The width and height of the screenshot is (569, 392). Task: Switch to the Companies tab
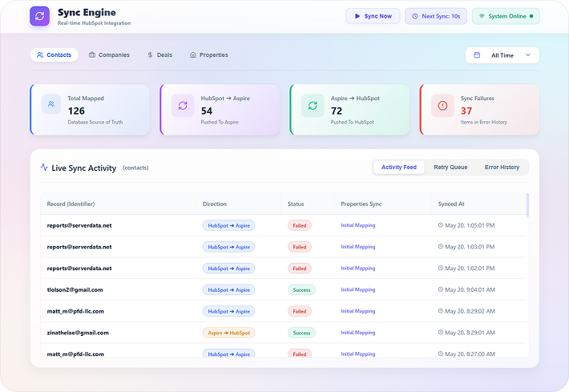pyautogui.click(x=109, y=55)
